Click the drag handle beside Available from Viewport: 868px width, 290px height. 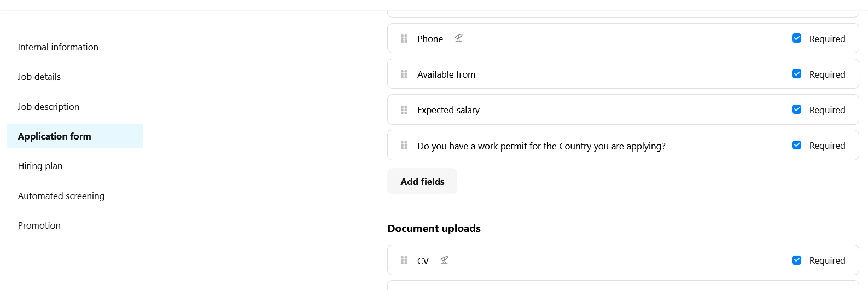click(404, 74)
